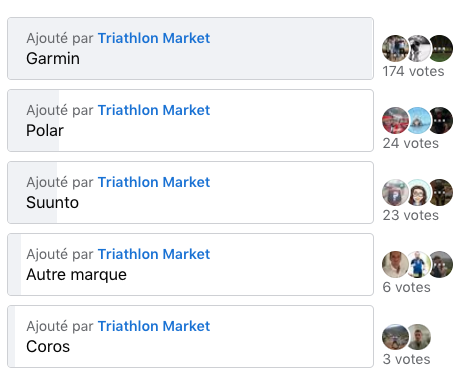This screenshot has height=376, width=460.
Task: Open Triathlon Market link above Polar
Action: tap(154, 110)
